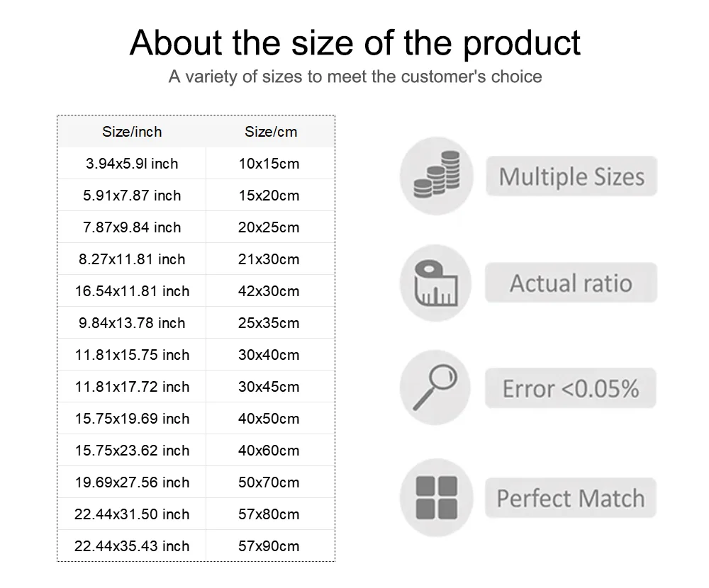Select the 3.94x5.9l inch row
709x588 pixels.
tap(196, 163)
